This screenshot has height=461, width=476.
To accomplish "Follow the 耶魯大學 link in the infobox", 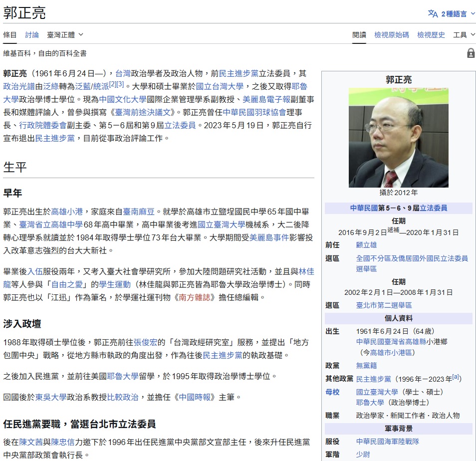I will [x=370, y=402].
